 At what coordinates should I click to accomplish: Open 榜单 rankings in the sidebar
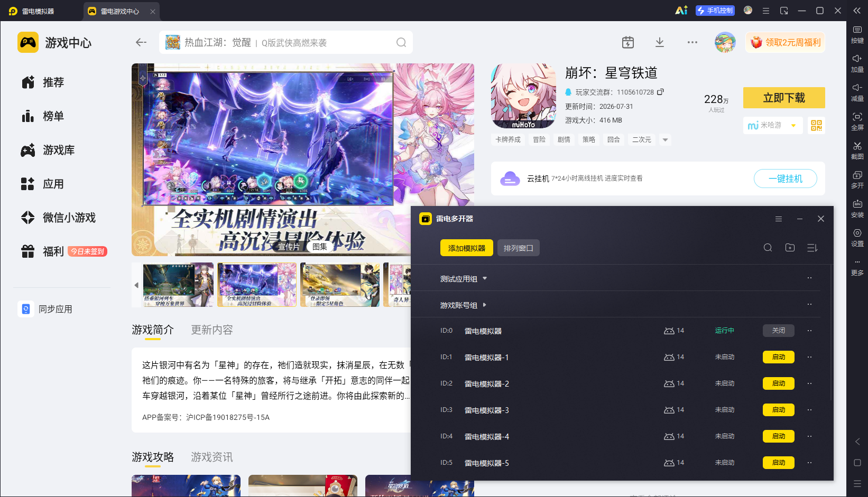43,116
